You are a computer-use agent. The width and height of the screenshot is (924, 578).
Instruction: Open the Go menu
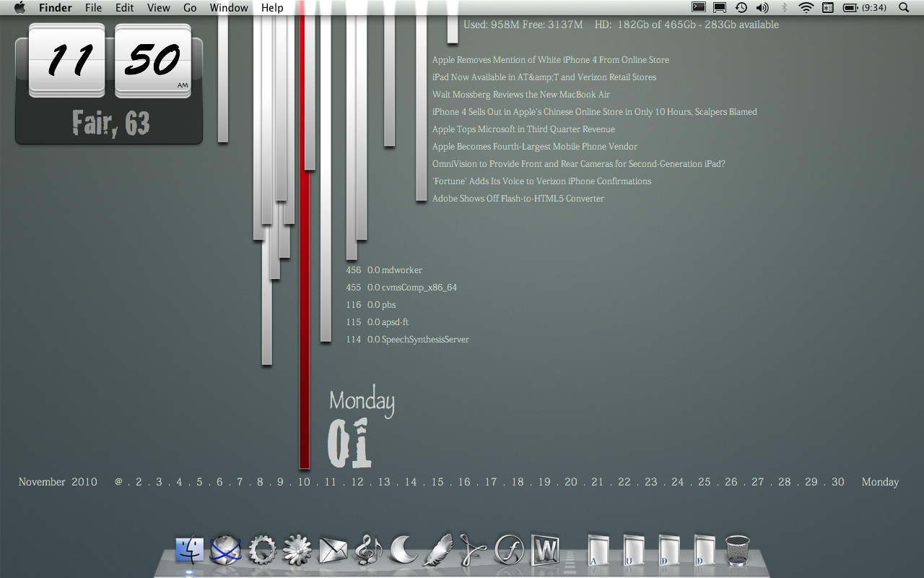[190, 8]
